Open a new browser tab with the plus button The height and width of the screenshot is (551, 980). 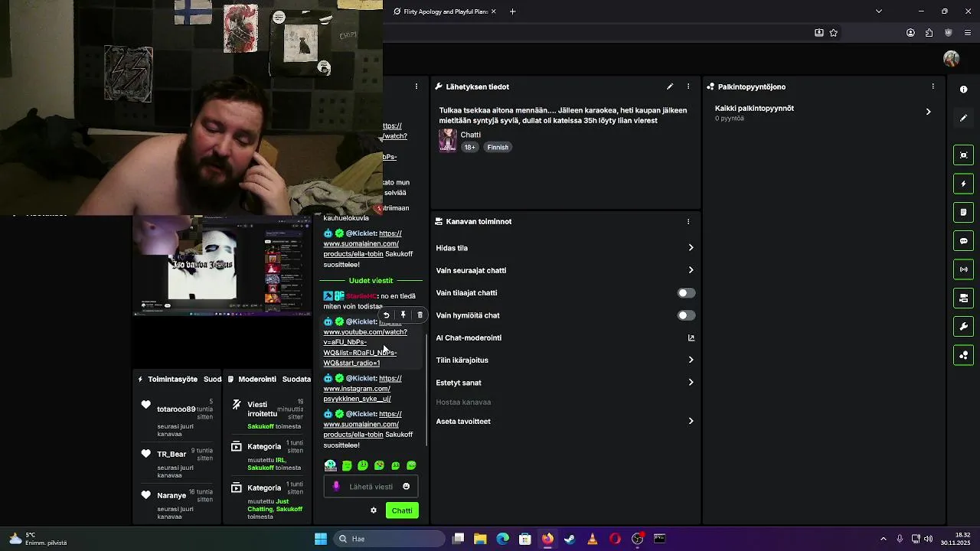point(513,11)
